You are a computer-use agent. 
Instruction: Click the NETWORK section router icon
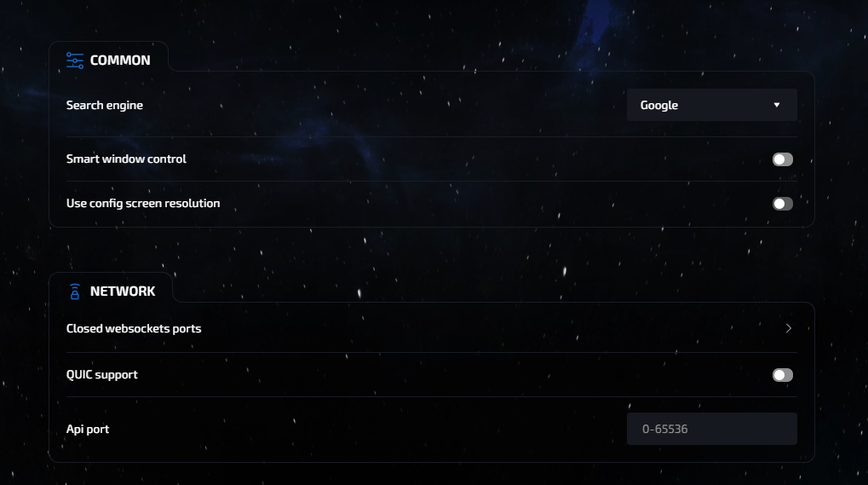point(75,292)
